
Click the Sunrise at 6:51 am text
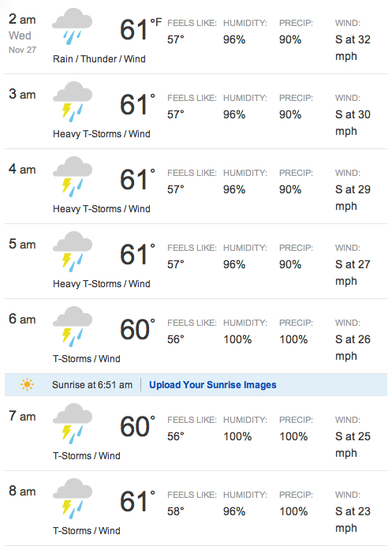[x=92, y=385]
